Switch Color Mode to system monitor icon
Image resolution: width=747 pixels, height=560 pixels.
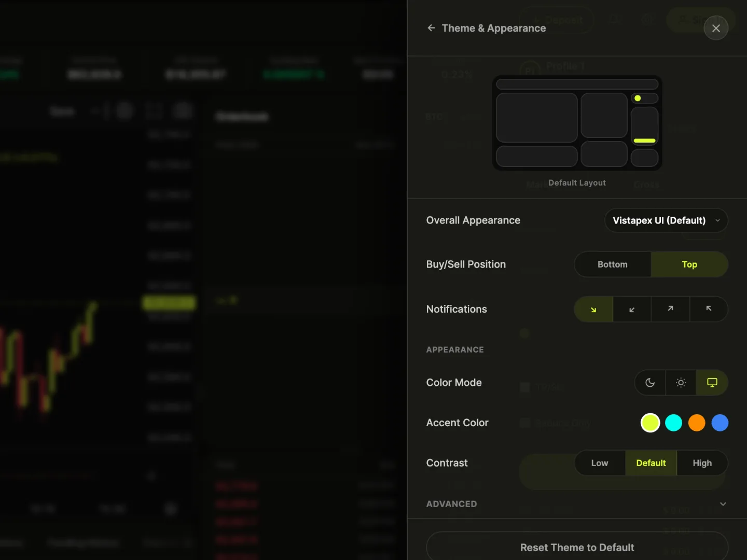[712, 383]
